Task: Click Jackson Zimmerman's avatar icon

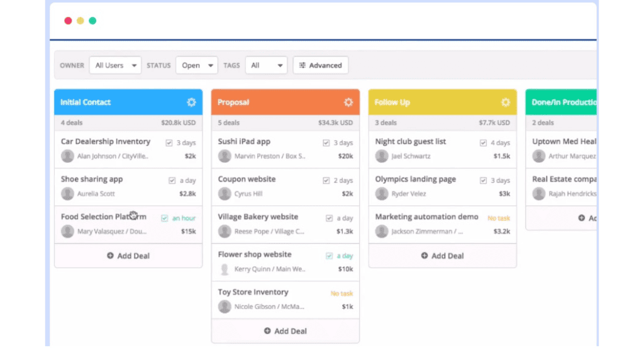Action: pyautogui.click(x=382, y=231)
